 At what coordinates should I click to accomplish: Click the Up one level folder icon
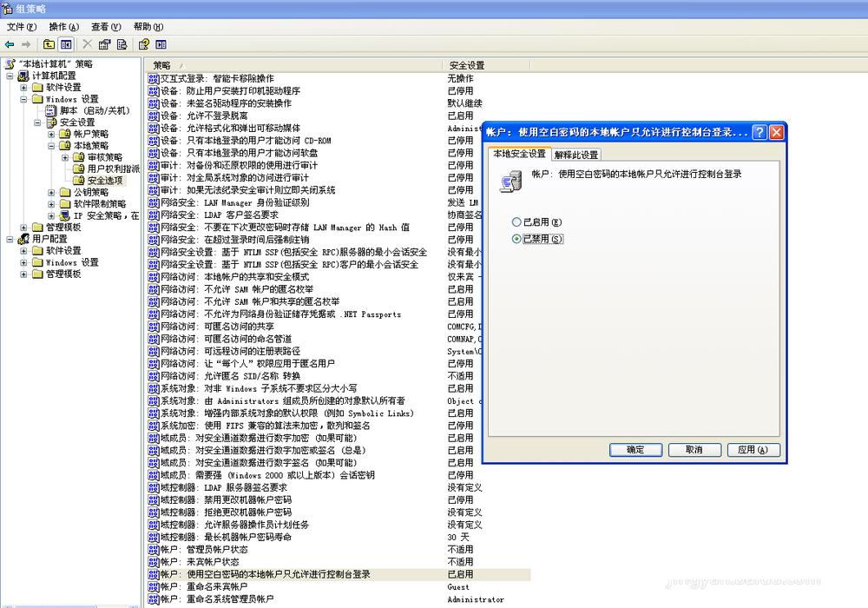pos(49,44)
